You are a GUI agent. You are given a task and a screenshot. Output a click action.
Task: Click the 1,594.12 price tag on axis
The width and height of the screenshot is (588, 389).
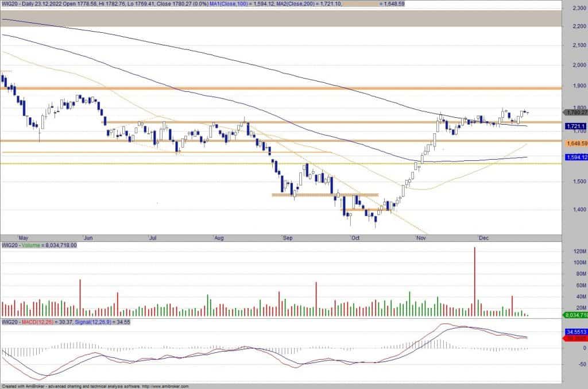574,157
